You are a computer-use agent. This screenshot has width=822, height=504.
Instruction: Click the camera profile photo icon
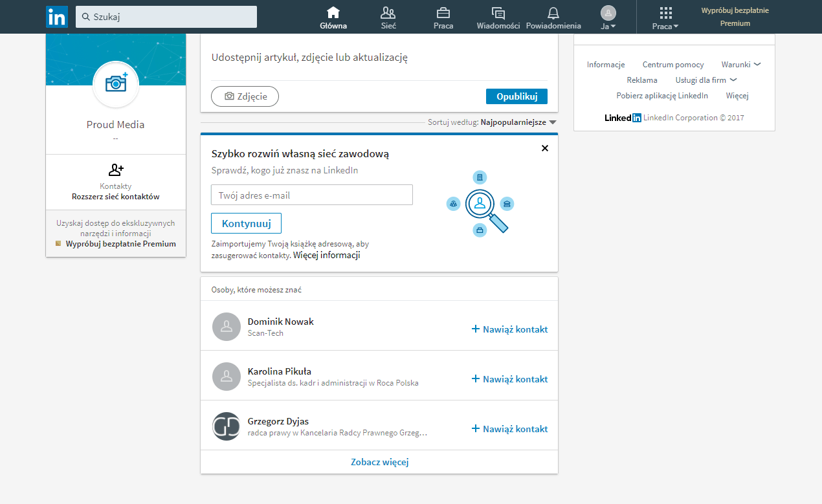(116, 83)
